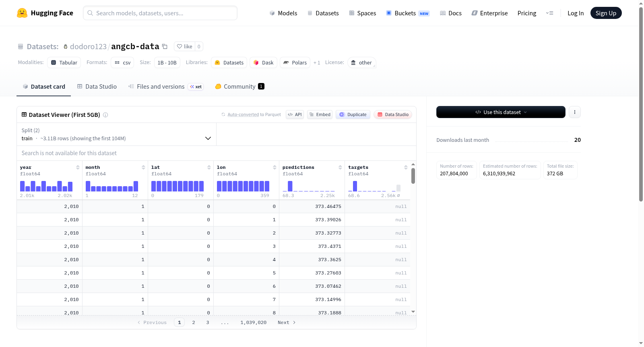The image size is (644, 347).
Task: Expand the navigation overflow menu
Action: coord(549,13)
